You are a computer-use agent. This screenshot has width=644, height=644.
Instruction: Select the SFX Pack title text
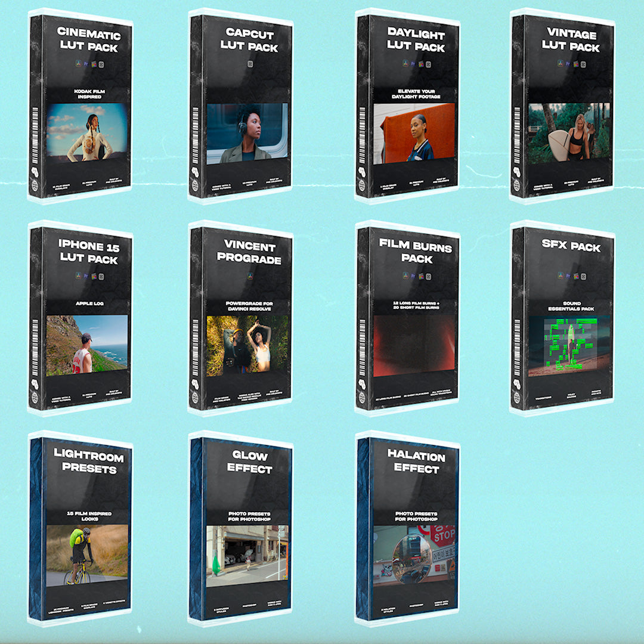[570, 247]
